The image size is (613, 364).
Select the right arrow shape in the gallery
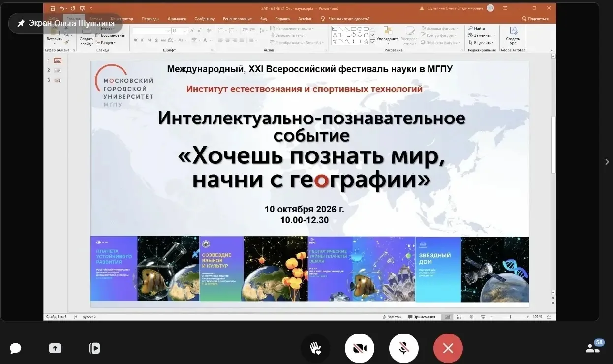click(x=354, y=35)
